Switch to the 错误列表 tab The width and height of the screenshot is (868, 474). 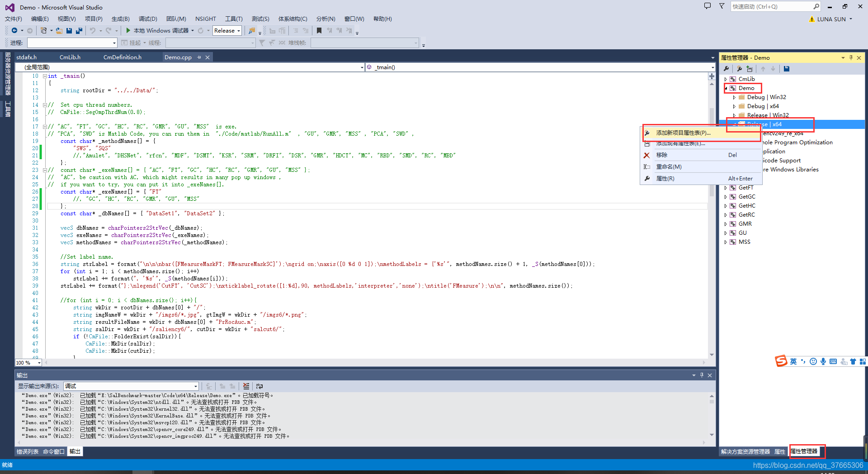tap(28, 452)
